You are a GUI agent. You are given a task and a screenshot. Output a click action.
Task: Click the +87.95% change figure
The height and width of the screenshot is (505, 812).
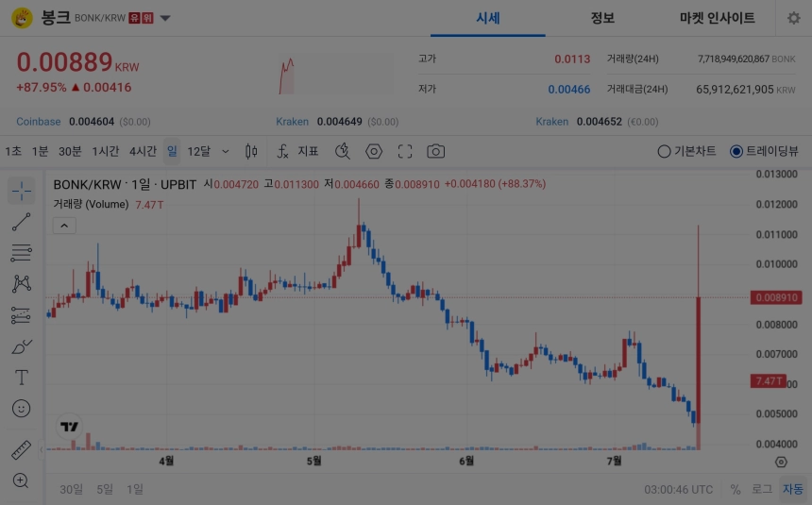tap(41, 87)
